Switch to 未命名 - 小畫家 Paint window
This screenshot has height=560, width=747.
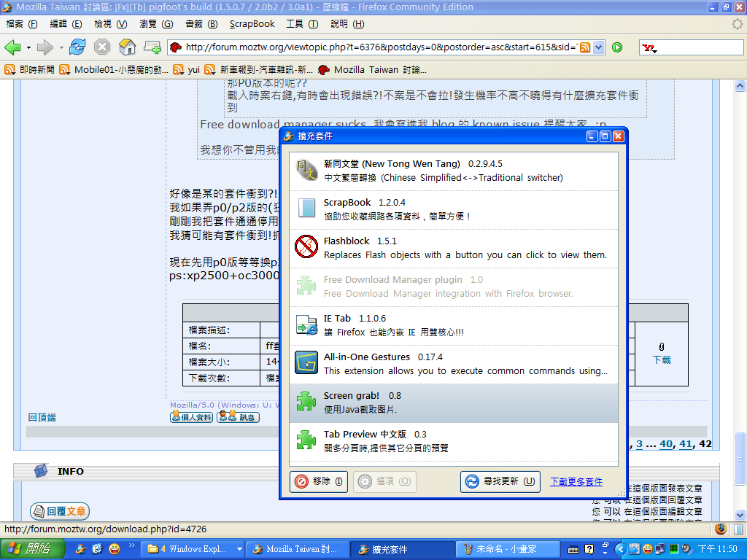(x=508, y=549)
